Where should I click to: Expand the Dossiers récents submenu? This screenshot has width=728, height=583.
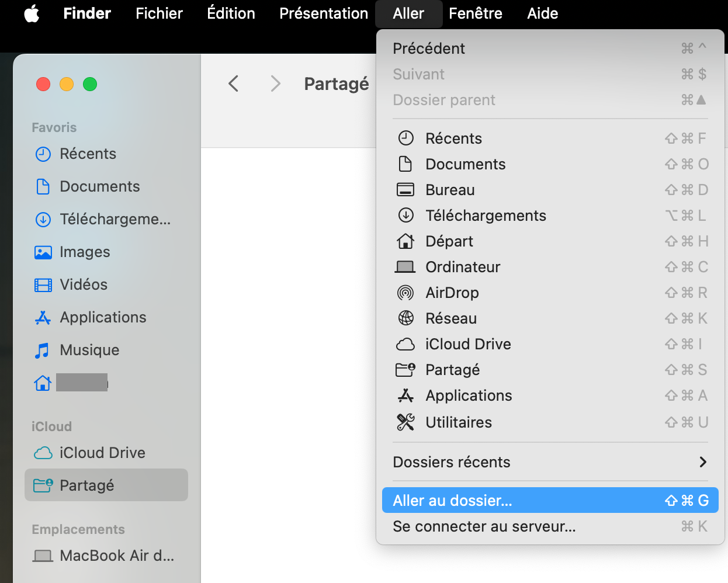[550, 462]
